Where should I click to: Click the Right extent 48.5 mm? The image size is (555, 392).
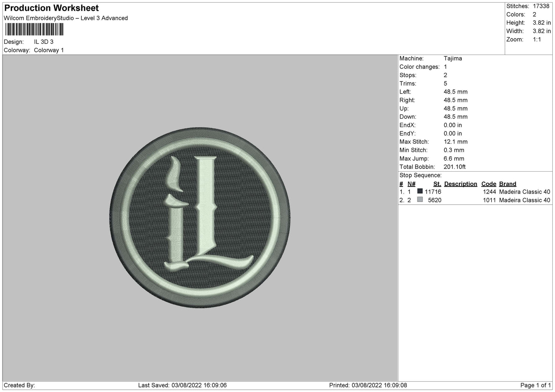pyautogui.click(x=456, y=100)
